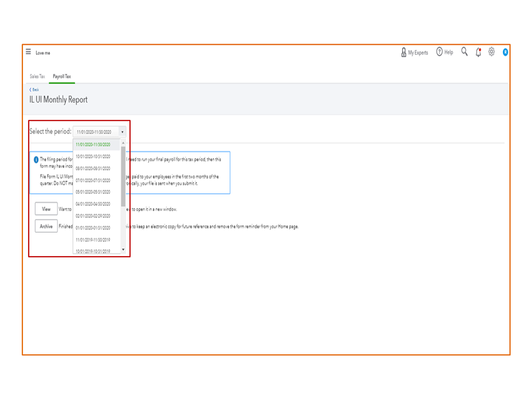532x399 pixels.
Task: Click the Love me company name
Action: click(43, 53)
